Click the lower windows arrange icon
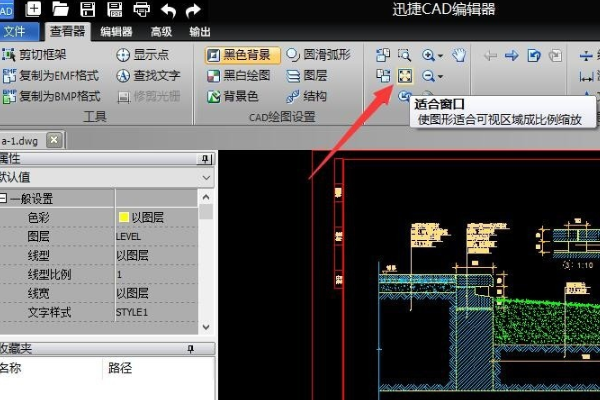Image resolution: width=600 pixels, height=400 pixels. (x=383, y=76)
